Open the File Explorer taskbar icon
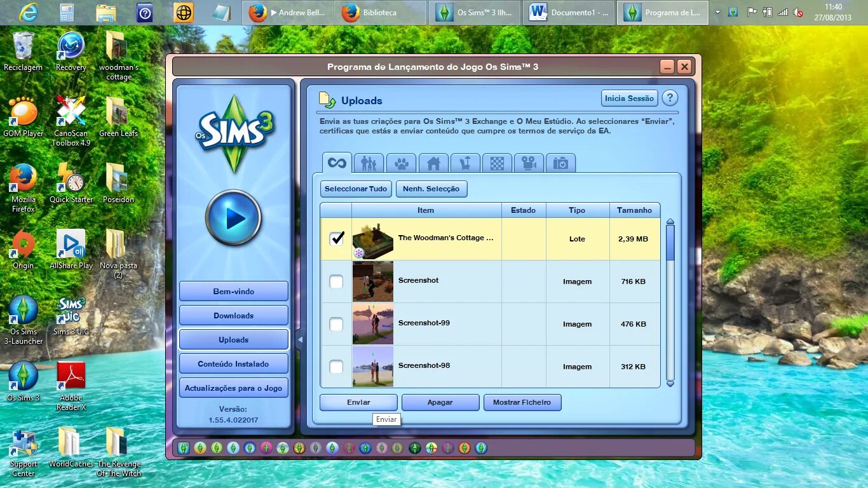 105,12
